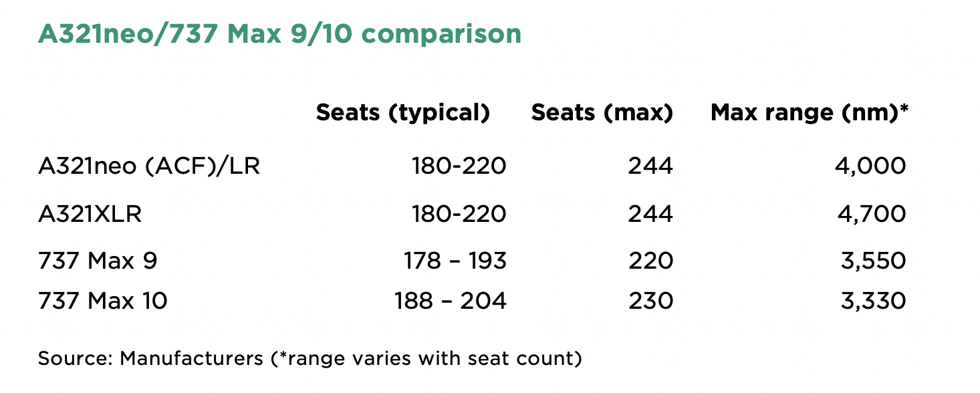Select the Seats (max) column header
Image resolution: width=980 pixels, height=393 pixels.
(x=602, y=113)
